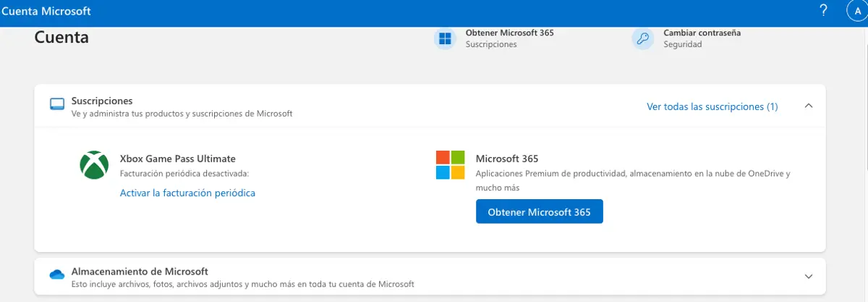This screenshot has width=868, height=302.
Task: Open Ver todas las suscripciones link
Action: click(712, 106)
